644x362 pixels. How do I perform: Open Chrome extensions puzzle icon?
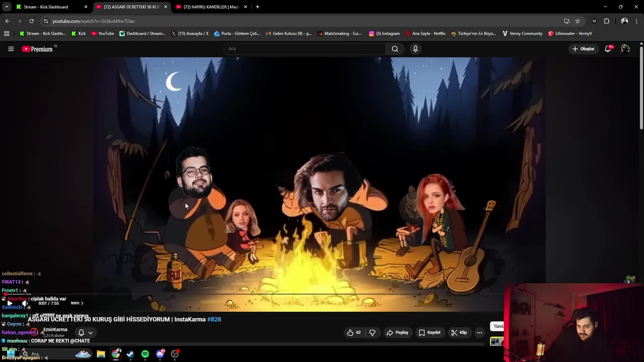[x=606, y=21]
